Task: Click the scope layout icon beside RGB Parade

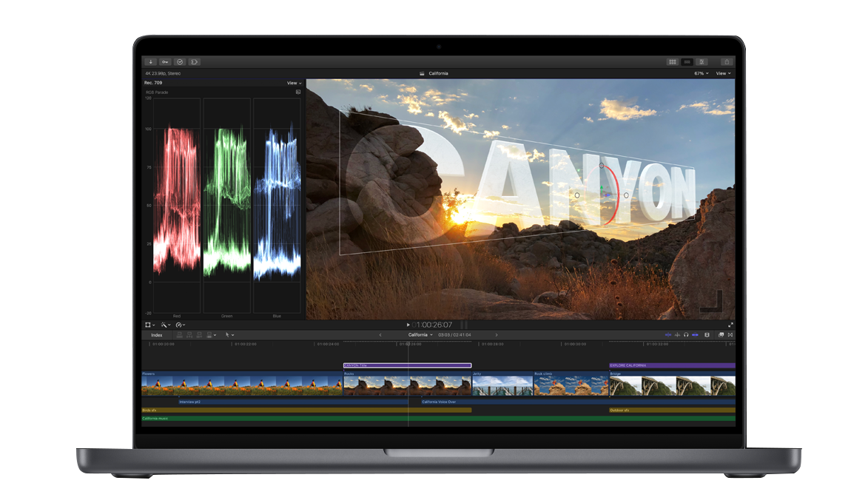Action: point(297,92)
